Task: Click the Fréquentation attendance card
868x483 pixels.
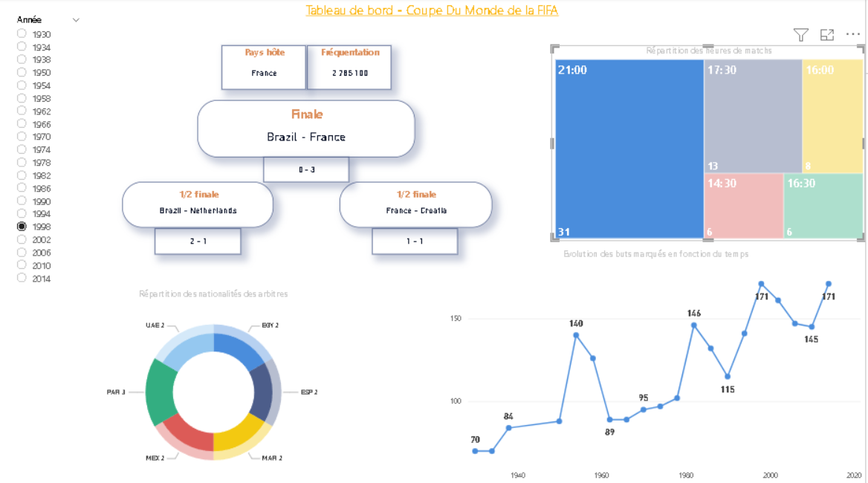Action: (x=350, y=67)
